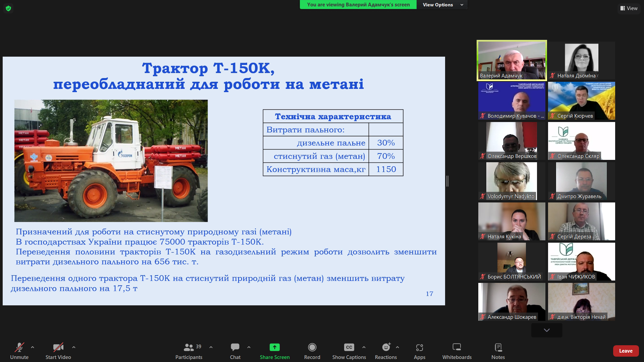Leave the meeting
Screen dimensions: 644x362
(626, 351)
